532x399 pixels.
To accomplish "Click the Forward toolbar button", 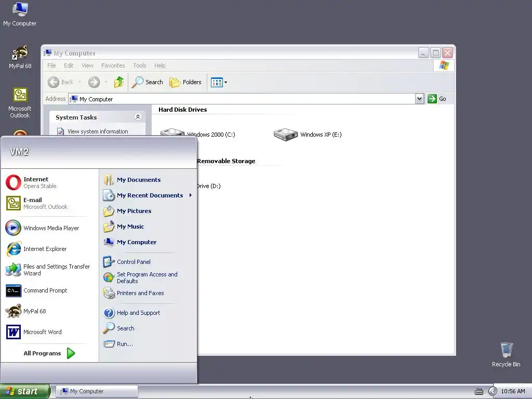I will click(94, 82).
